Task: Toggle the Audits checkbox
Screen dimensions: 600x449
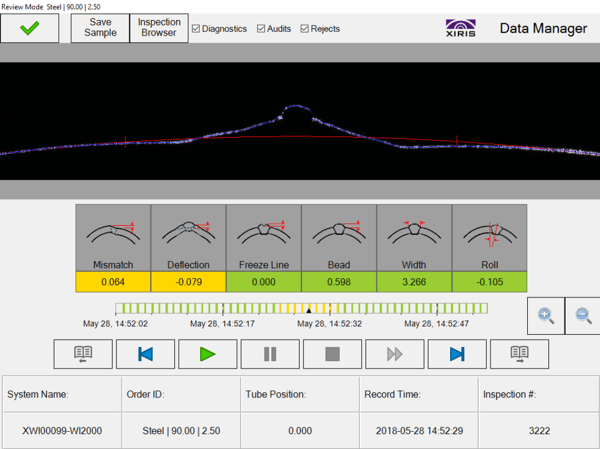Action: tap(261, 29)
